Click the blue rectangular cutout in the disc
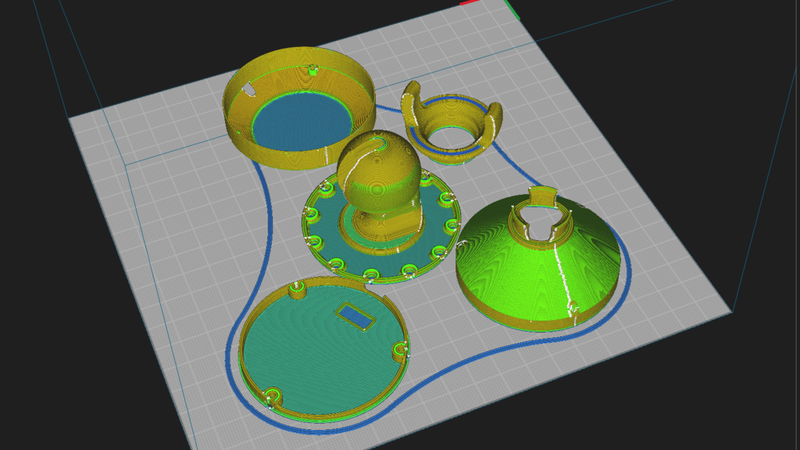Screen dimensions: 800x450 355,315
